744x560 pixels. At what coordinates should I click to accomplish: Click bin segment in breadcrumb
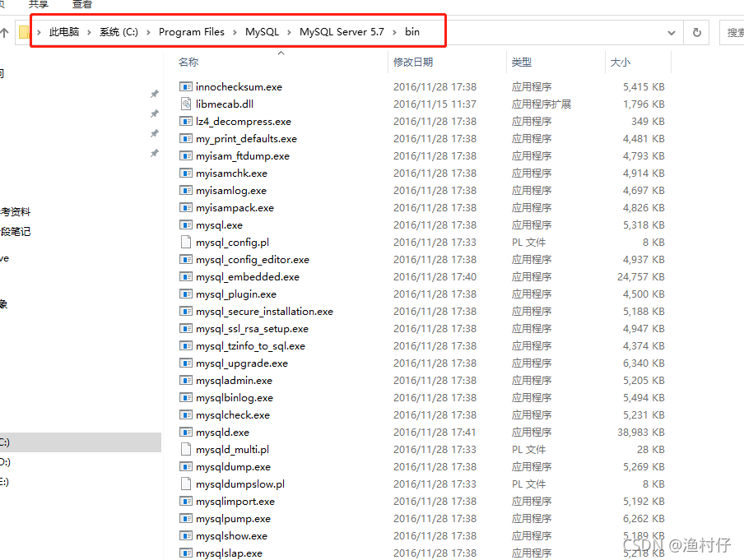pos(412,32)
